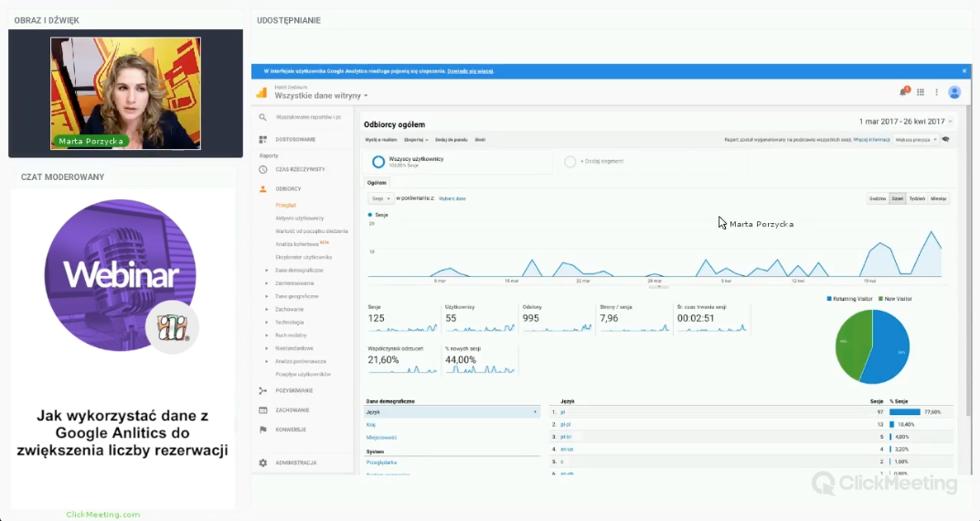Open the Sesje metric dropdown

tap(380, 198)
